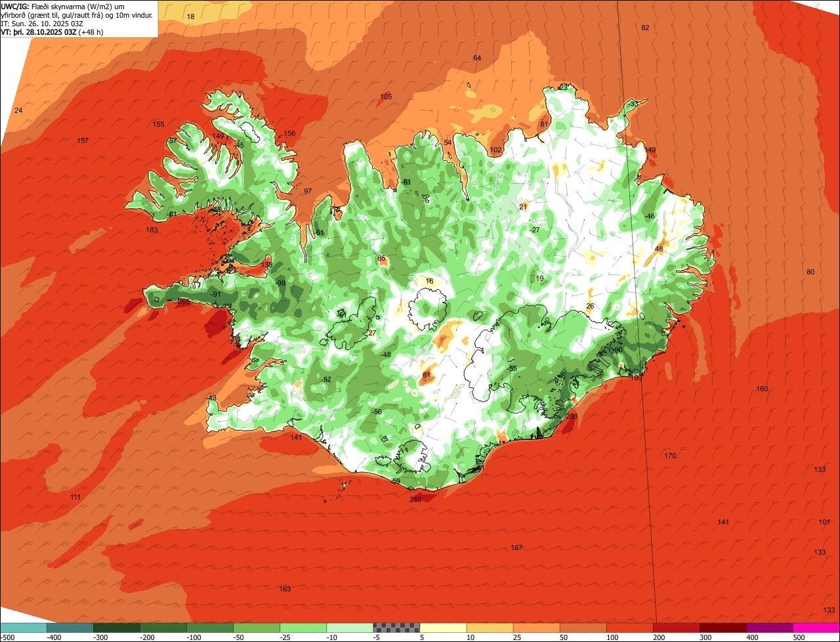
Task: Click the magenta swatch above 500
Action: tap(816, 628)
